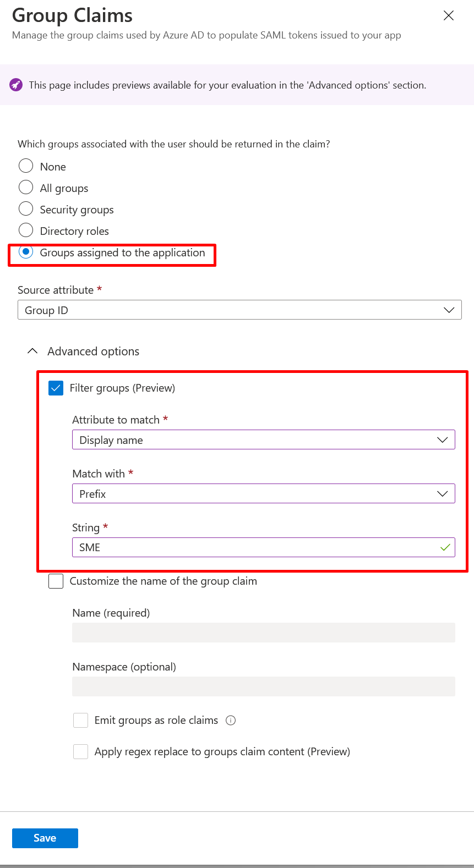
Task: Click the purple rocket preview icon
Action: pos(16,85)
